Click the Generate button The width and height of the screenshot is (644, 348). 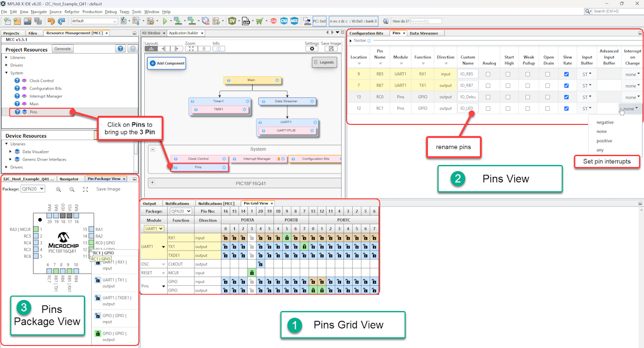point(63,49)
